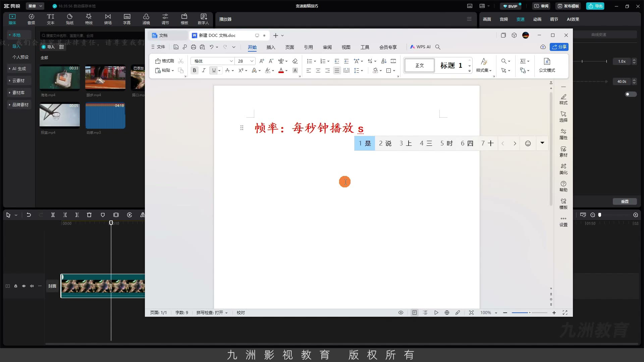Select candidate 2 说 in input method
644x362 pixels.
click(385, 143)
